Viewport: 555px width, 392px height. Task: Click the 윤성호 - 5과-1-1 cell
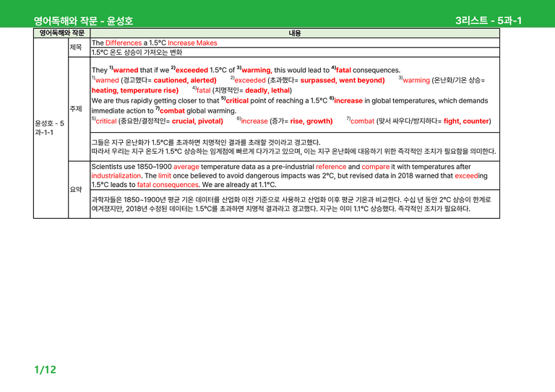point(50,128)
